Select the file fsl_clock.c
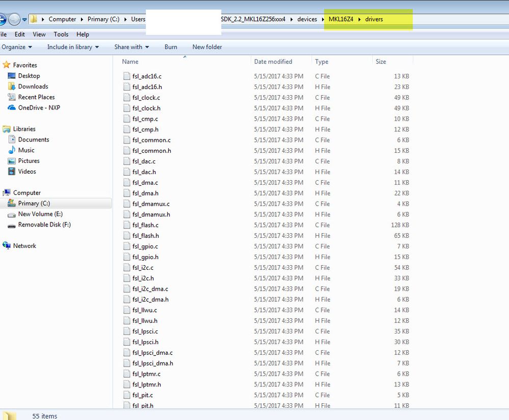Image resolution: width=509 pixels, height=420 pixels. [146, 98]
